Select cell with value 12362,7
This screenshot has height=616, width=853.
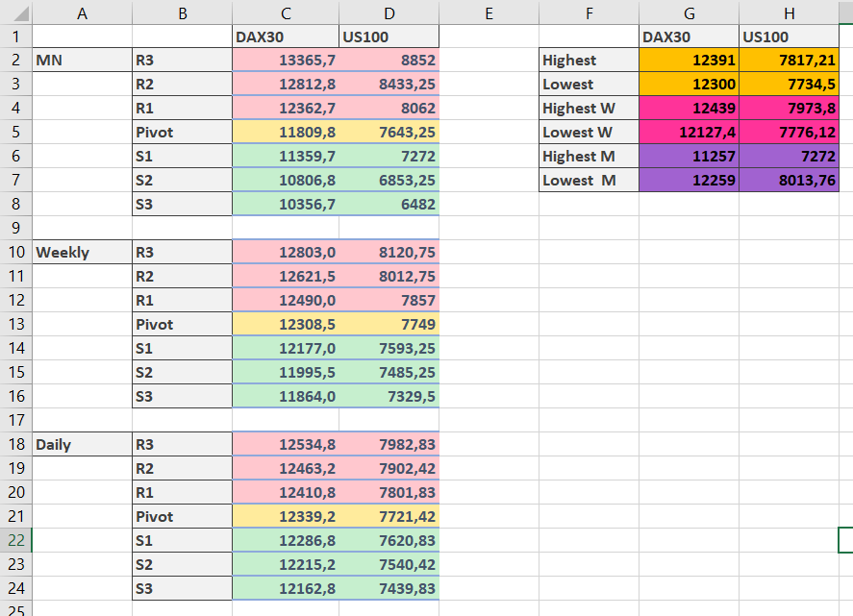tap(286, 108)
